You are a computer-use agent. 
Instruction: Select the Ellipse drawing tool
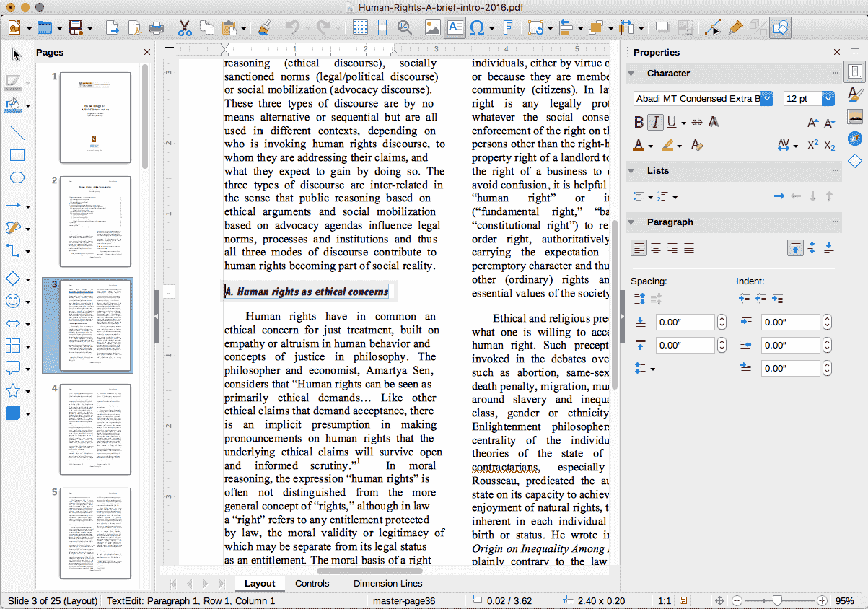pyautogui.click(x=17, y=178)
